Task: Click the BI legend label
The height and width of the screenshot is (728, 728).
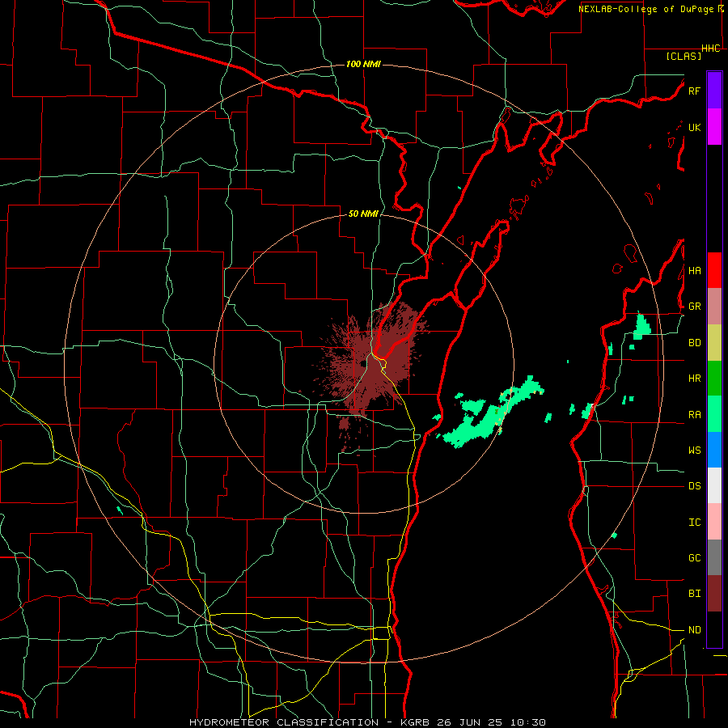Action: click(x=694, y=594)
